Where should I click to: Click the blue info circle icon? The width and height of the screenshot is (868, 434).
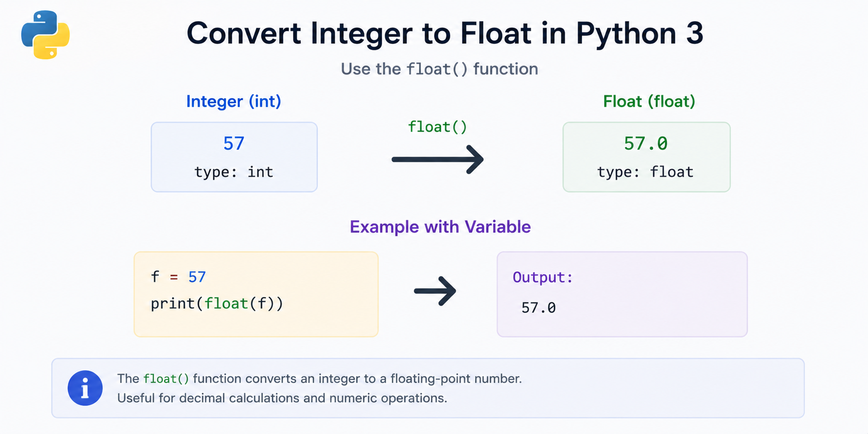point(85,388)
